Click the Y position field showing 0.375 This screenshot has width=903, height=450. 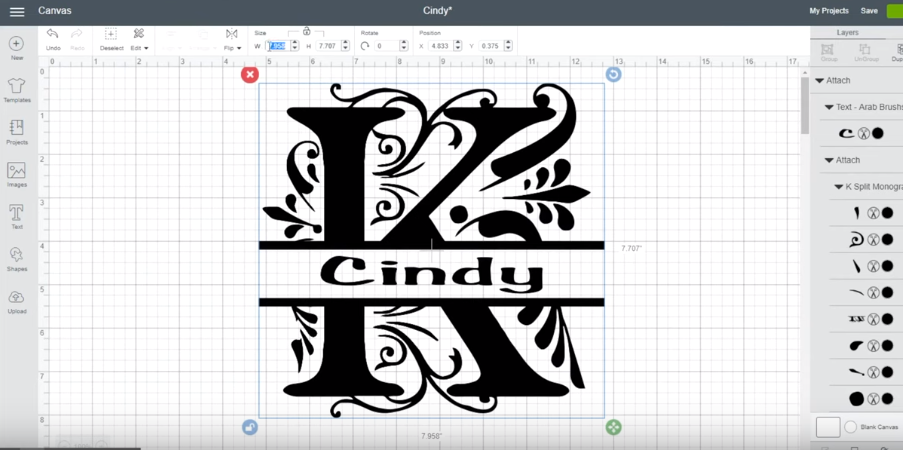point(490,46)
